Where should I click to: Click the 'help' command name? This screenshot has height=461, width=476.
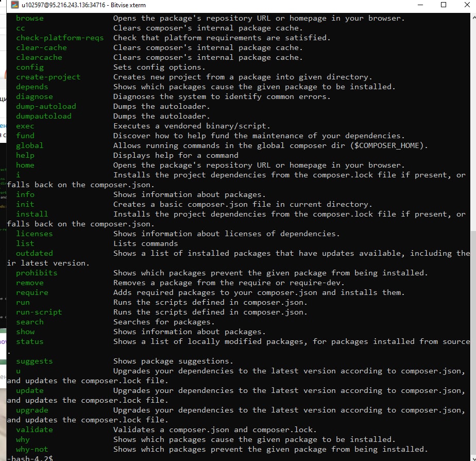point(25,155)
